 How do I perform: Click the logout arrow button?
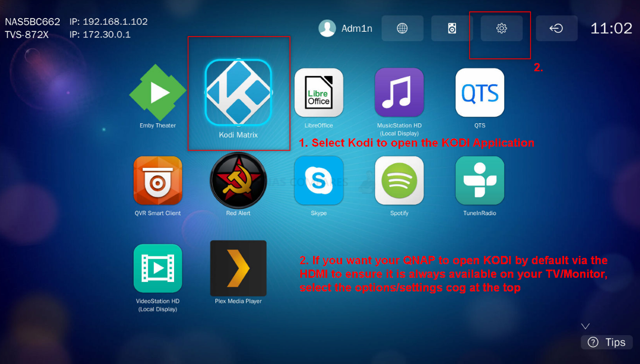coord(557,28)
